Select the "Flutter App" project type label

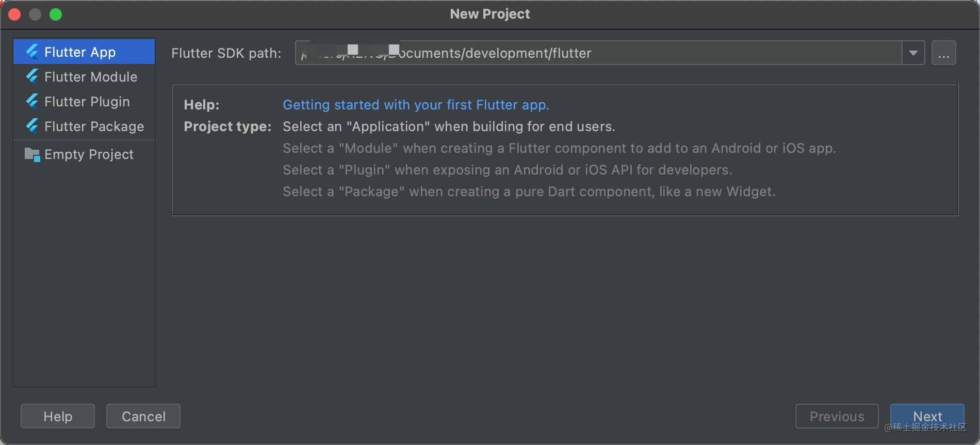tap(80, 52)
